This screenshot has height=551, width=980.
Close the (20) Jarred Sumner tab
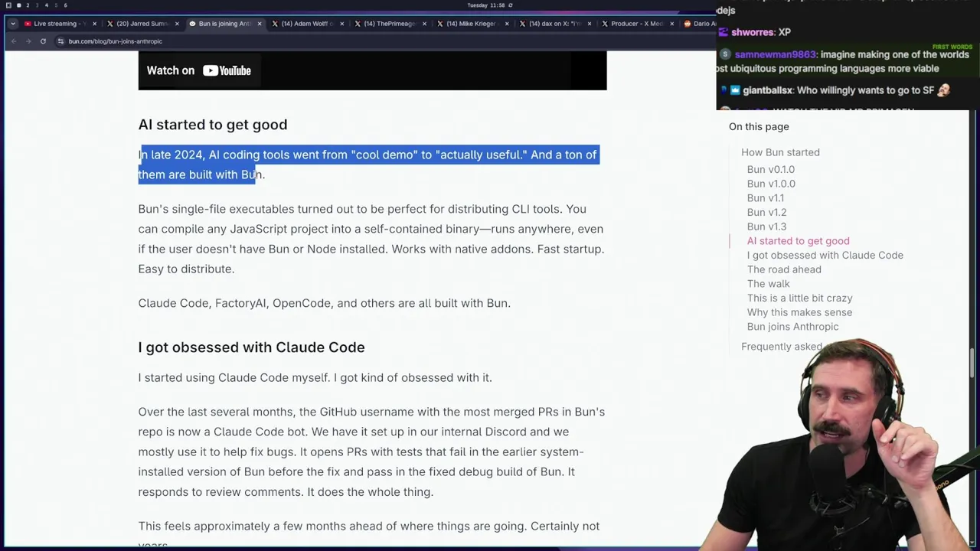point(177,24)
